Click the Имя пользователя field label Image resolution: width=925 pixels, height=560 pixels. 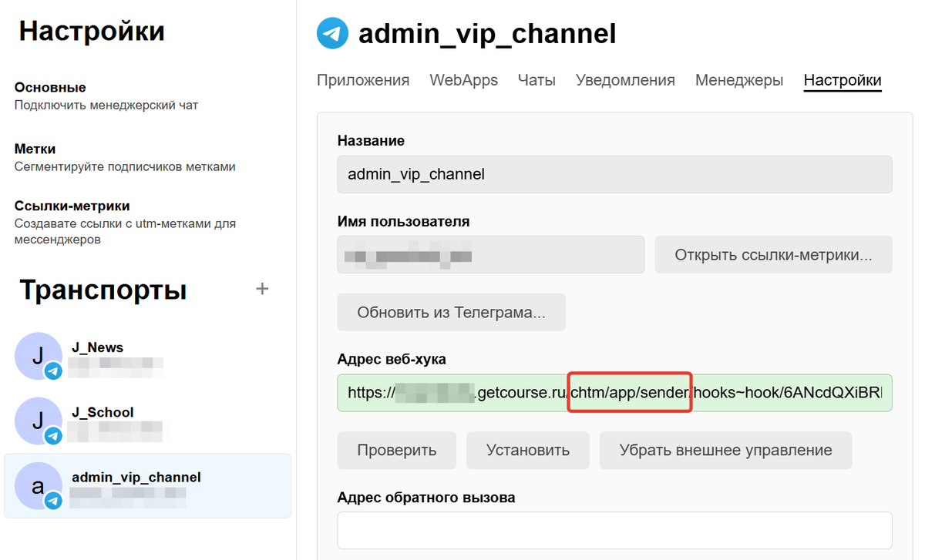coord(404,221)
